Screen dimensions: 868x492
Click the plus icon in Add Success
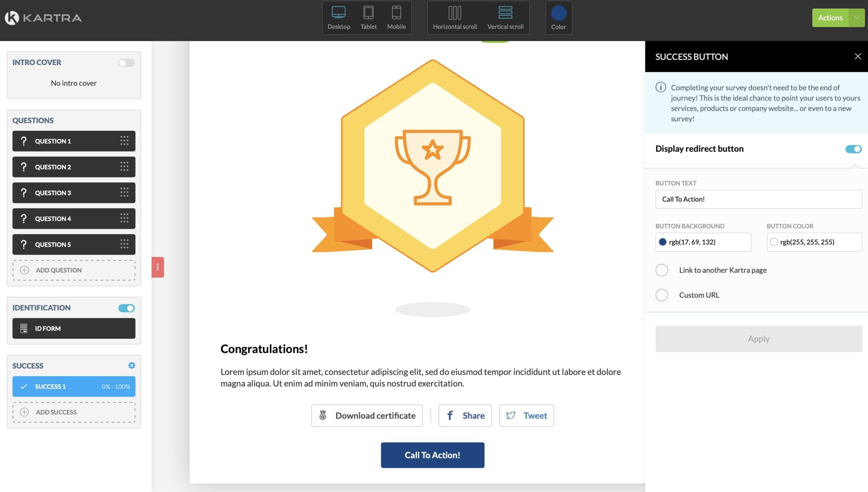tap(24, 412)
